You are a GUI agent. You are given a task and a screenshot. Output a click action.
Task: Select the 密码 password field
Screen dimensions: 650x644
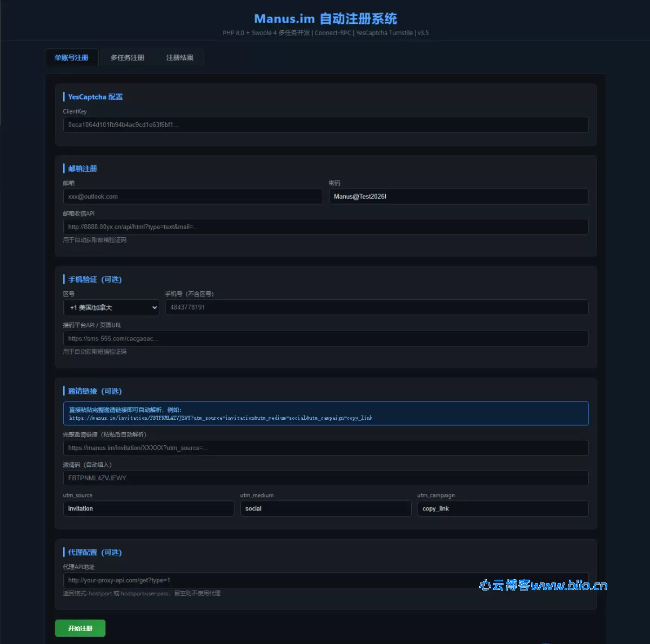click(x=458, y=196)
